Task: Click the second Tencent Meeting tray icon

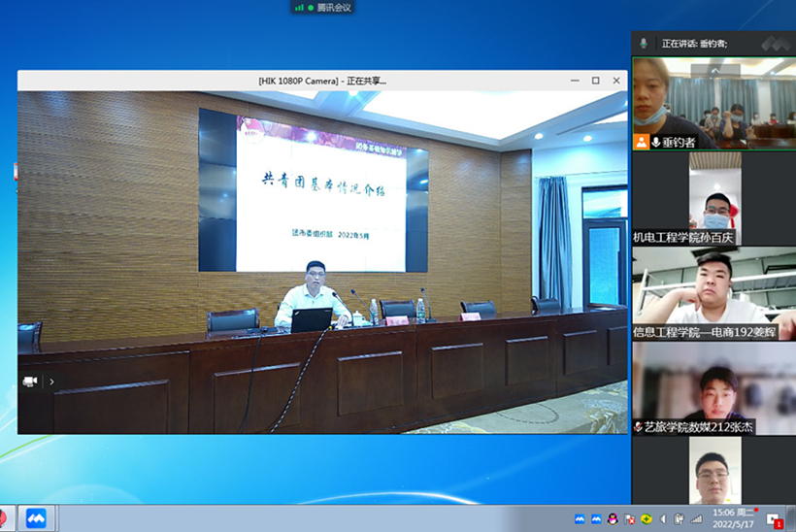Action: coord(596,518)
